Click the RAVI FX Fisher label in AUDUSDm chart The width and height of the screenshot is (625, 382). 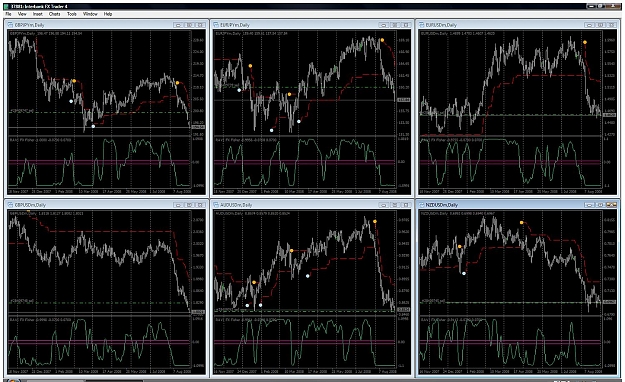pyautogui.click(x=229, y=320)
